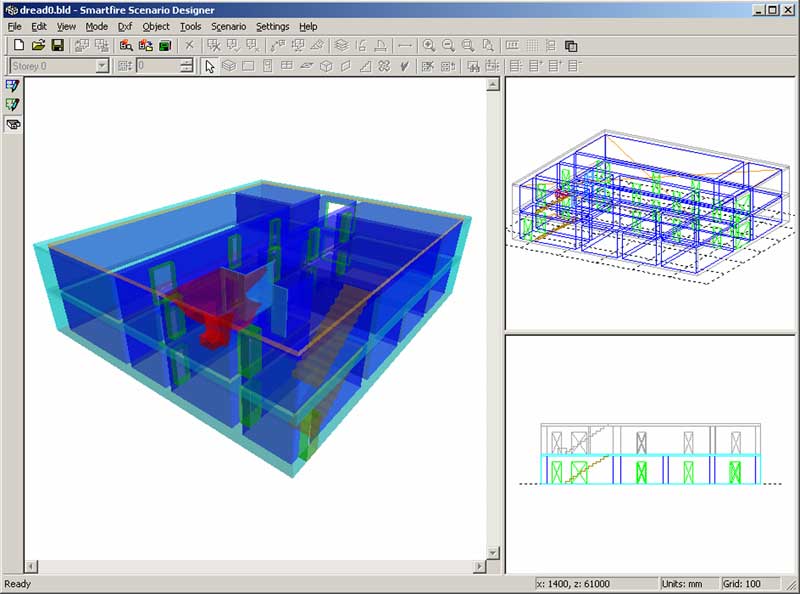Click the wireframe building preview pane
The image size is (800, 594).
coord(650,203)
